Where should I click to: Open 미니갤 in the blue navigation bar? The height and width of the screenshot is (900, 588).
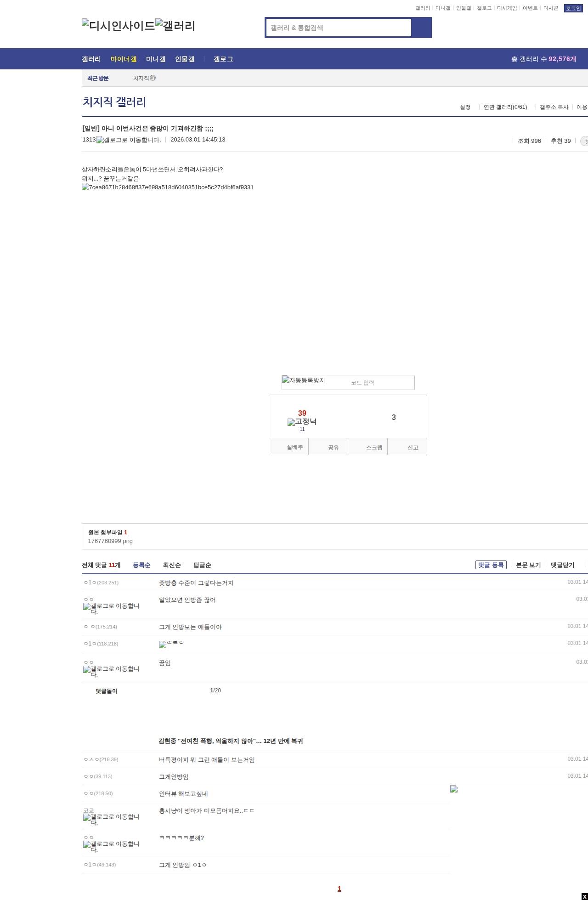coord(156,59)
